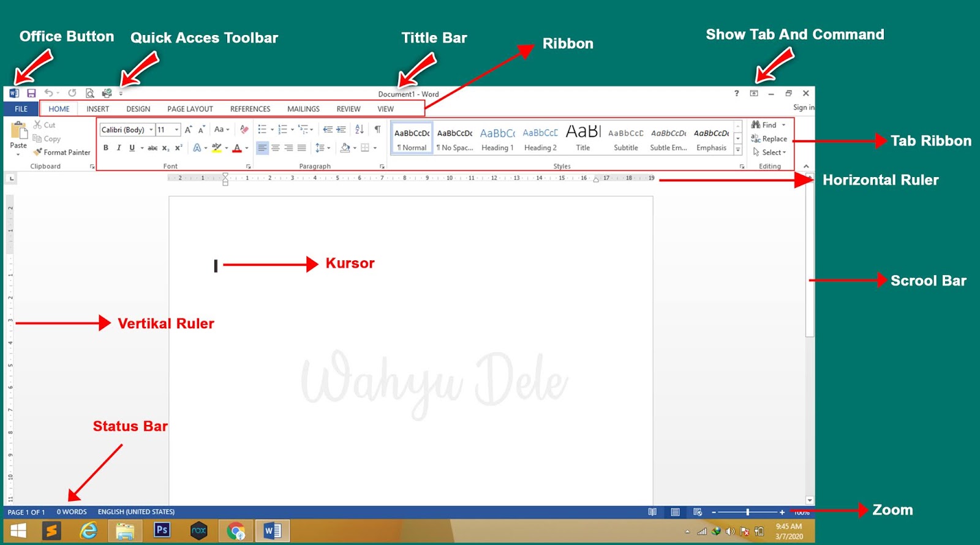Viewport: 980px width, 545px height.
Task: Open Ribbon Display Options icon
Action: [754, 93]
